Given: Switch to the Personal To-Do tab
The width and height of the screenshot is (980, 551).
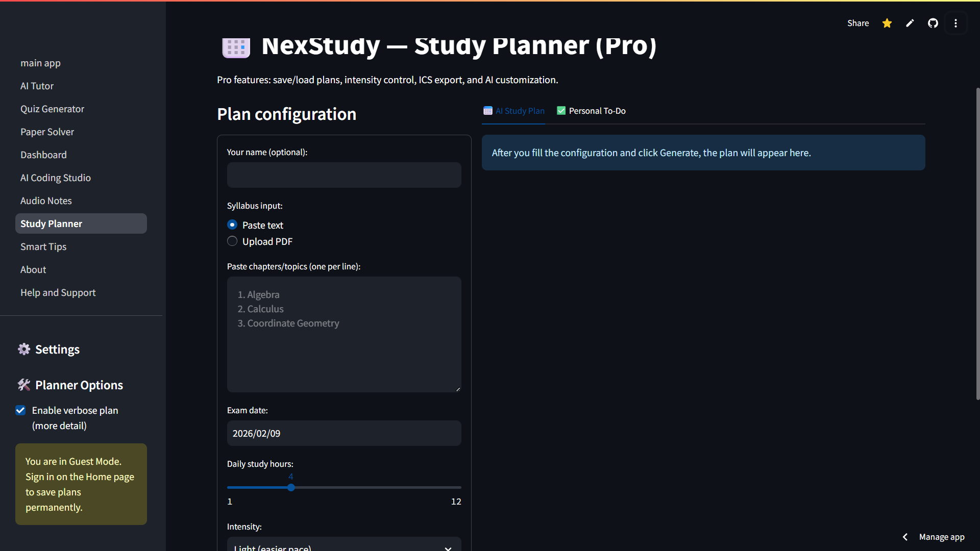Looking at the screenshot, I should (x=591, y=110).
